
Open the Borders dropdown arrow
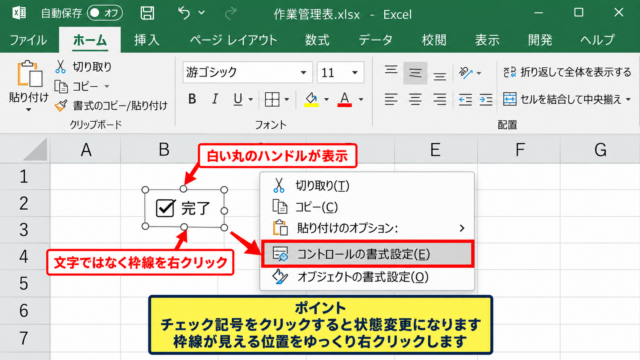point(287,99)
